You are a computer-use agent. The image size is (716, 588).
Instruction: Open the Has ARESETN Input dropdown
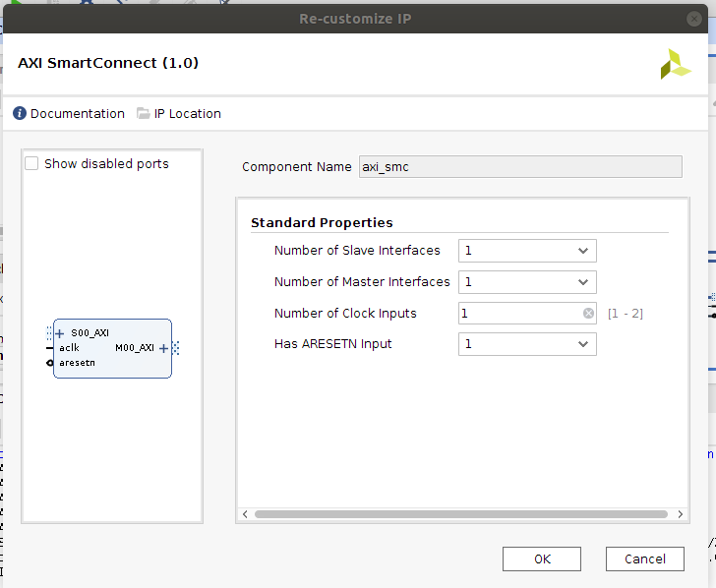[x=527, y=344]
